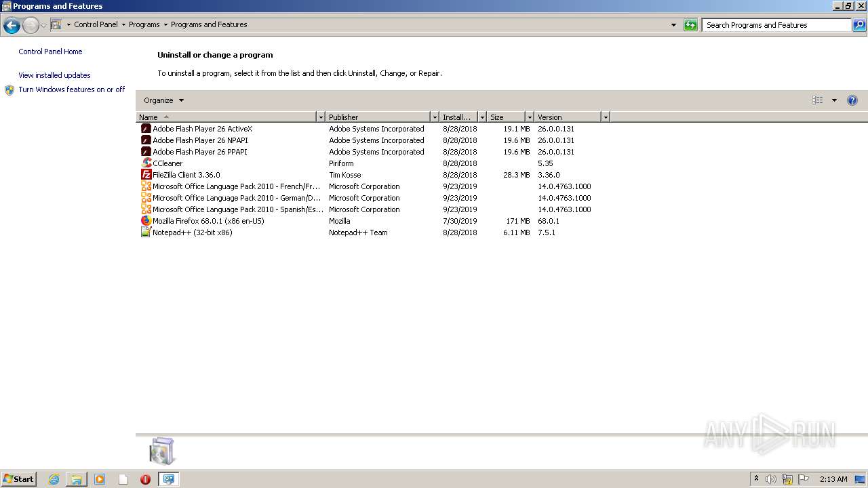868x488 pixels.
Task: Click the CCleaner program icon
Action: pos(146,163)
